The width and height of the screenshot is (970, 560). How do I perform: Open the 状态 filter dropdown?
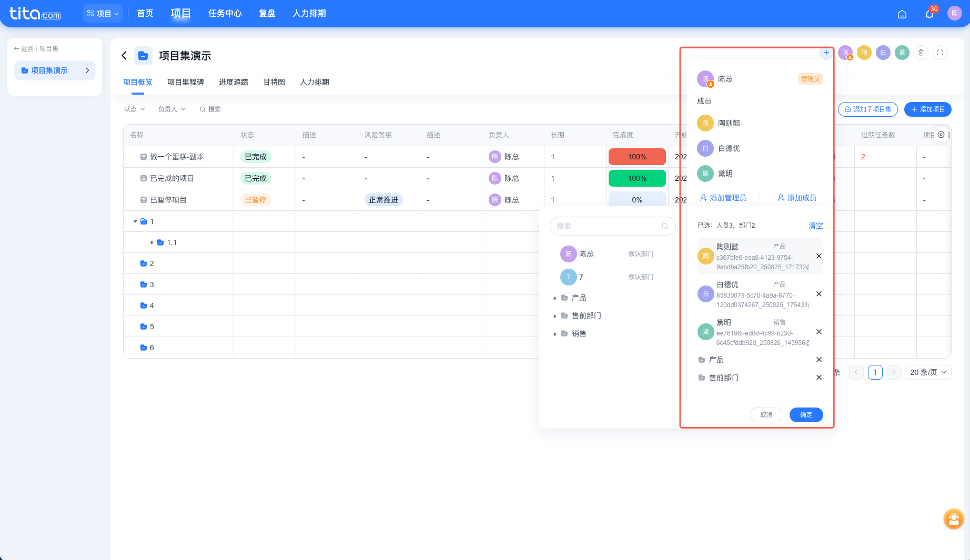134,109
